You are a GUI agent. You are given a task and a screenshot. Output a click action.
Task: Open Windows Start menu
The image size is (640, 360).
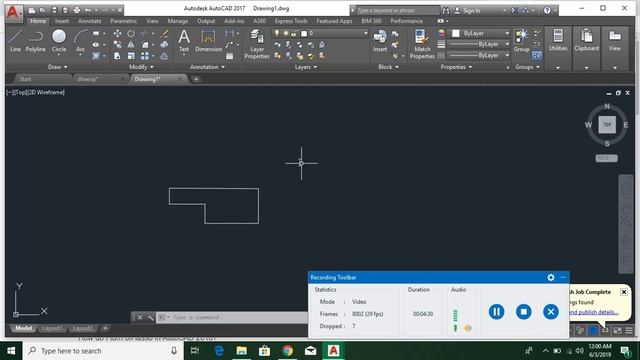pyautogui.click(x=11, y=351)
